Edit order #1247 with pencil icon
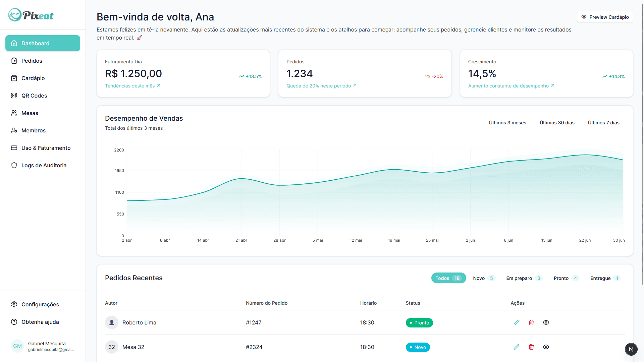 [x=517, y=322]
